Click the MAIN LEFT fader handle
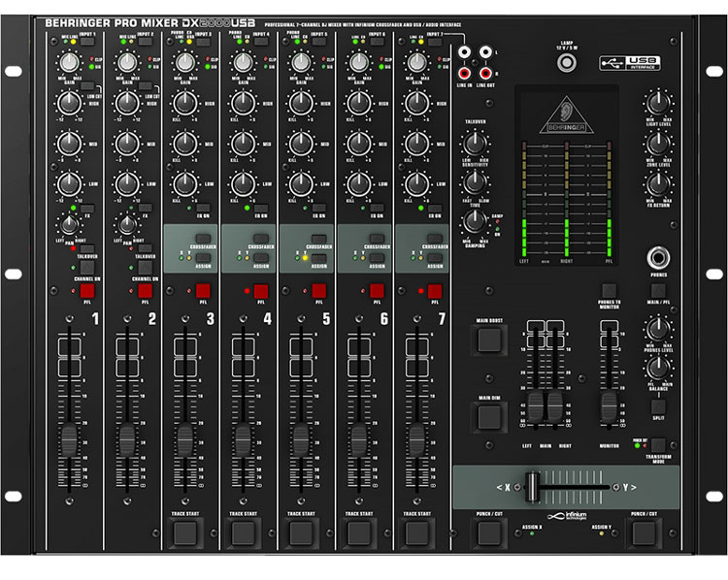The height and width of the screenshot is (580, 728). coord(535,406)
